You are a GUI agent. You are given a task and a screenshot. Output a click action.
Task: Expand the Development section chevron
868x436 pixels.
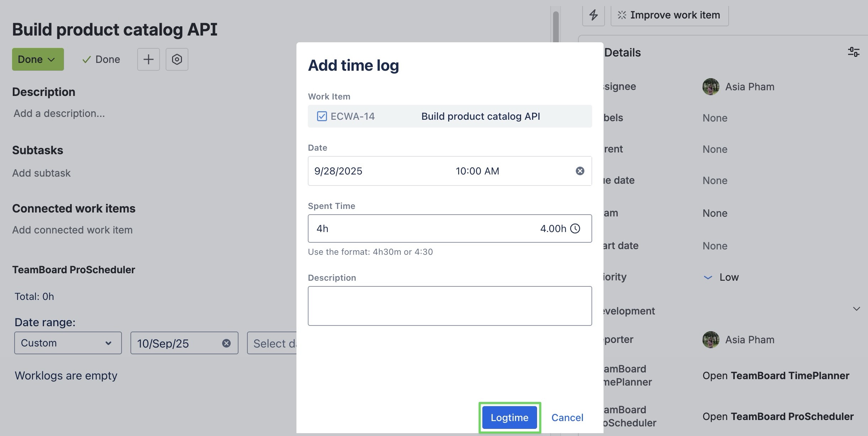856,309
